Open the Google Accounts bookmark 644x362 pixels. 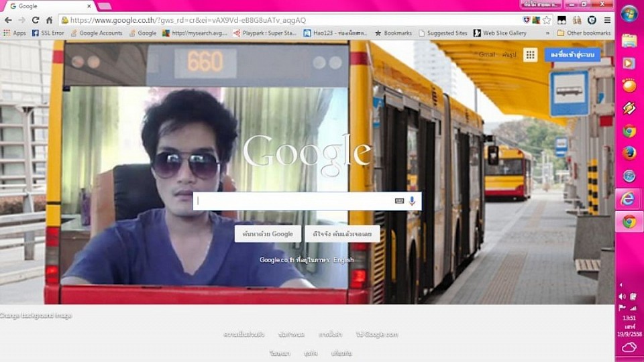coord(96,33)
